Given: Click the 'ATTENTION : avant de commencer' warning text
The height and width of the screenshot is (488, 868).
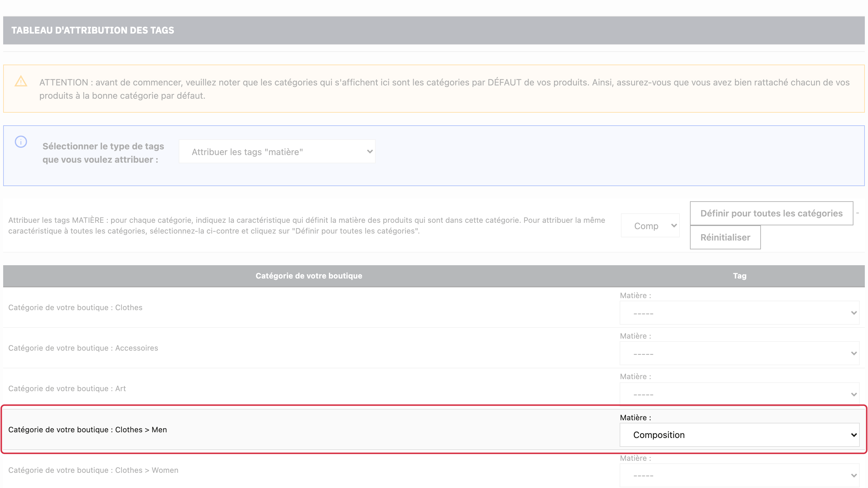Looking at the screenshot, I should click(444, 89).
